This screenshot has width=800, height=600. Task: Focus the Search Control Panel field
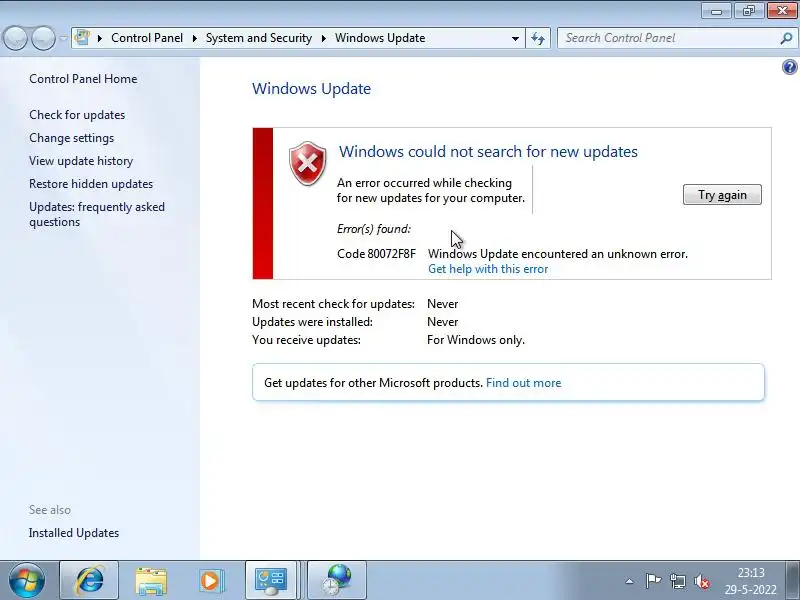point(668,38)
